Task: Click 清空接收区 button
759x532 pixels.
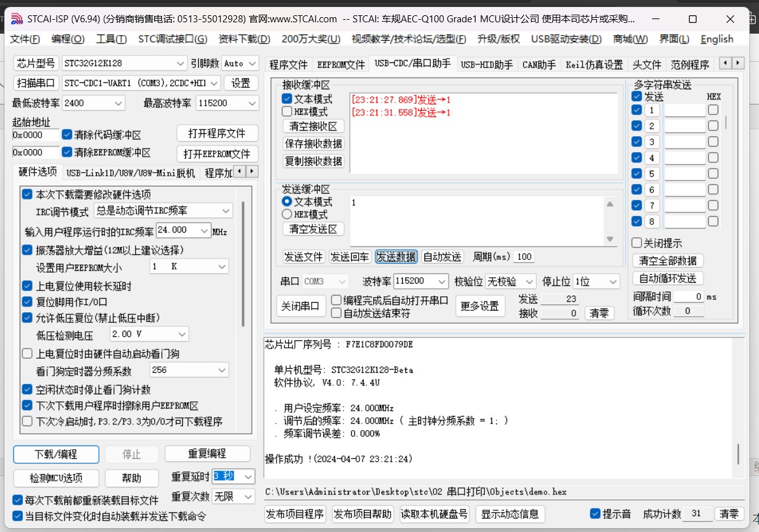Action: 313,126
